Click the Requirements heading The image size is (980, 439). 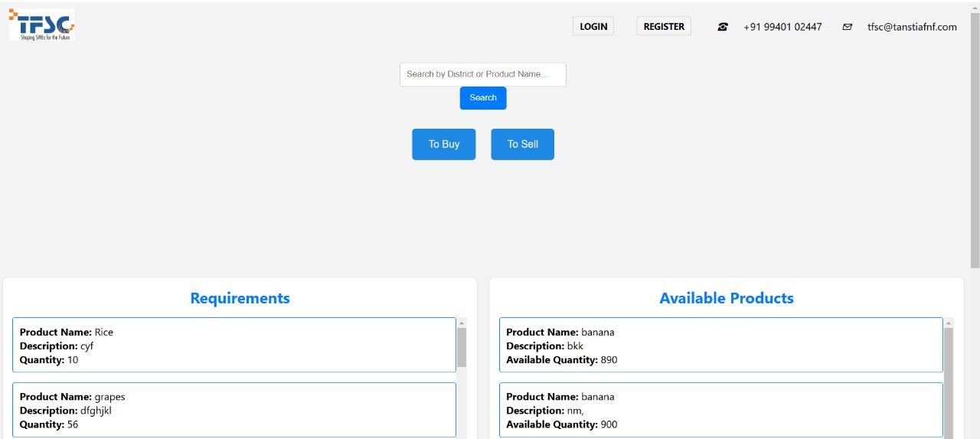tap(240, 298)
